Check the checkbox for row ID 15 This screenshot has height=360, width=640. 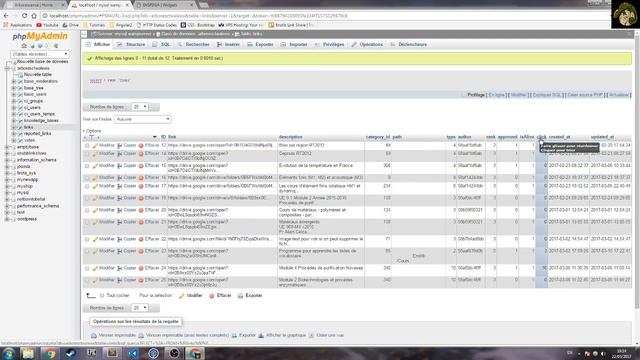tap(87, 166)
